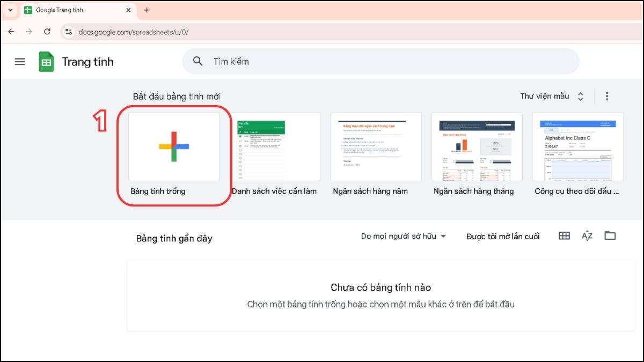This screenshot has height=362, width=644.
Task: Open the file picker folder icon
Action: 610,235
